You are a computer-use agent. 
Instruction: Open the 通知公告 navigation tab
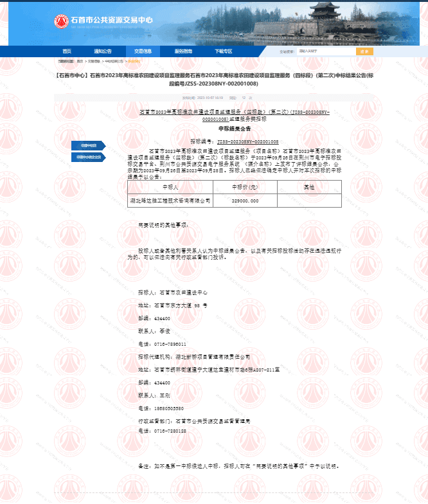coord(103,51)
